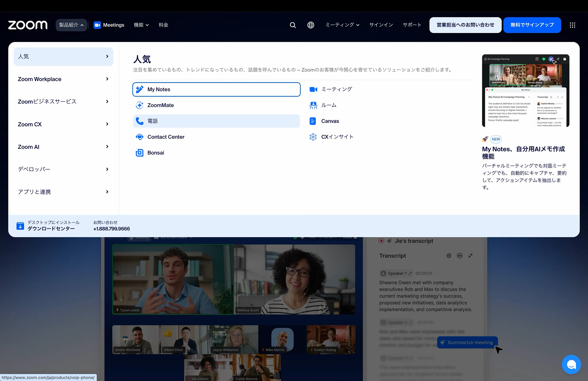
Task: Click the pencil icon next to Speaker 1
Action: coord(410,273)
